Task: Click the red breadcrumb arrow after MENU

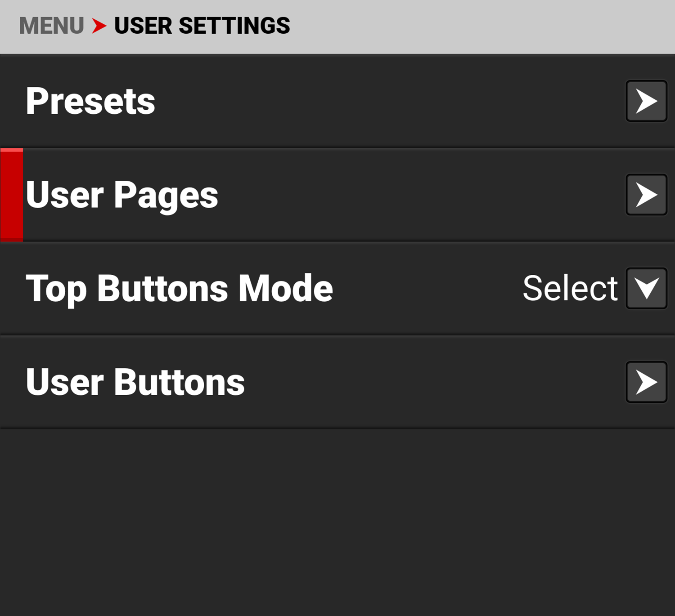Action: coord(99,26)
